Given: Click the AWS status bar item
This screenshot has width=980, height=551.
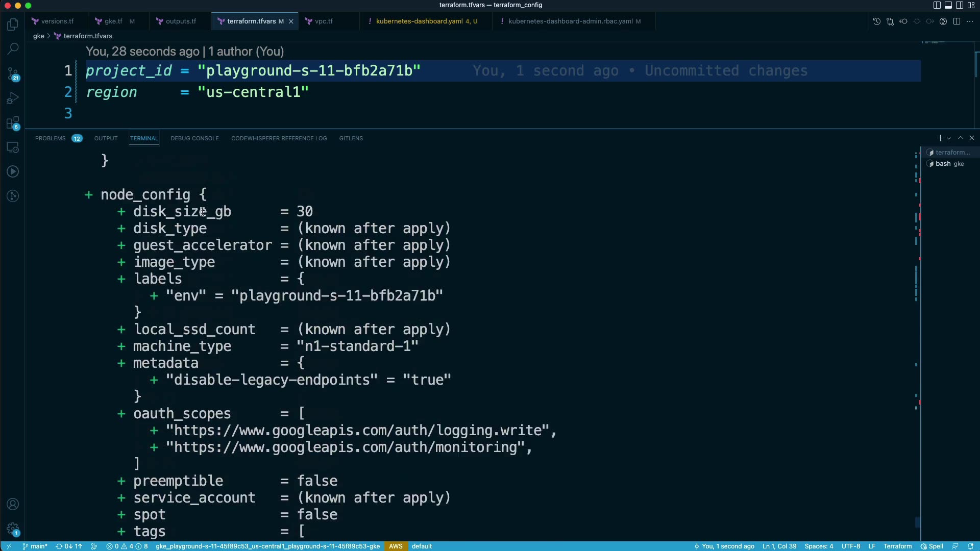Looking at the screenshot, I should 396,546.
